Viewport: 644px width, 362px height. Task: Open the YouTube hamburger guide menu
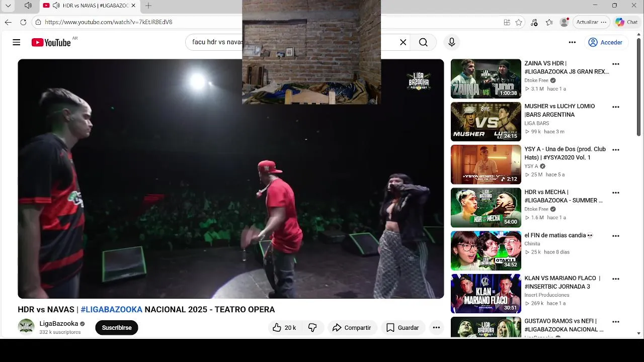point(17,42)
